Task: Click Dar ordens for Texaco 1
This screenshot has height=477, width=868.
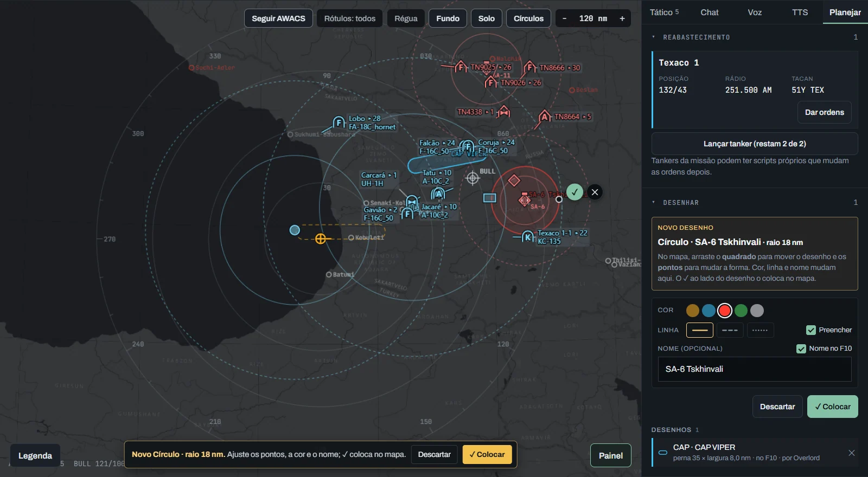Action: (x=825, y=112)
